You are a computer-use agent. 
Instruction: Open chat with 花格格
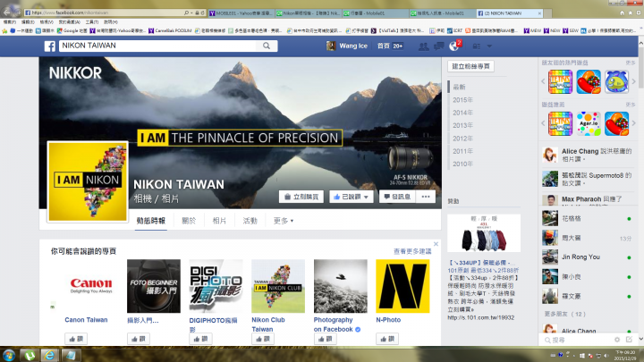(587, 218)
